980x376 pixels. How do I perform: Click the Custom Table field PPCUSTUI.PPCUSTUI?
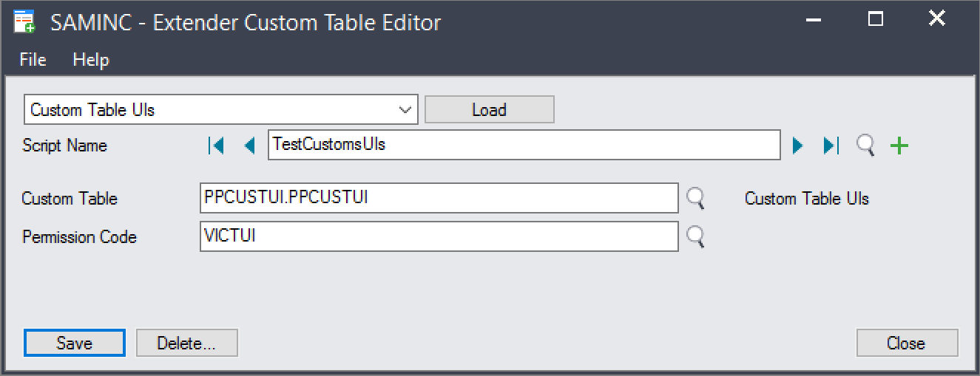pyautogui.click(x=439, y=197)
